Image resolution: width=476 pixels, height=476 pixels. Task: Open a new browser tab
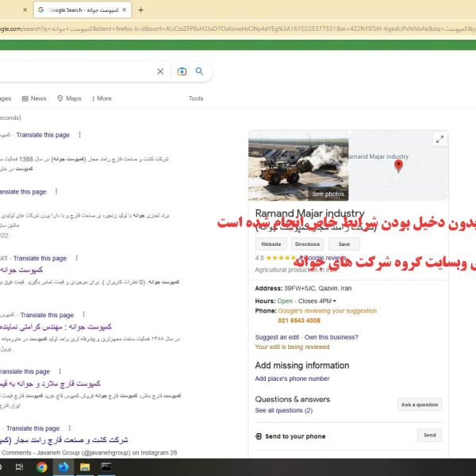pyautogui.click(x=141, y=10)
